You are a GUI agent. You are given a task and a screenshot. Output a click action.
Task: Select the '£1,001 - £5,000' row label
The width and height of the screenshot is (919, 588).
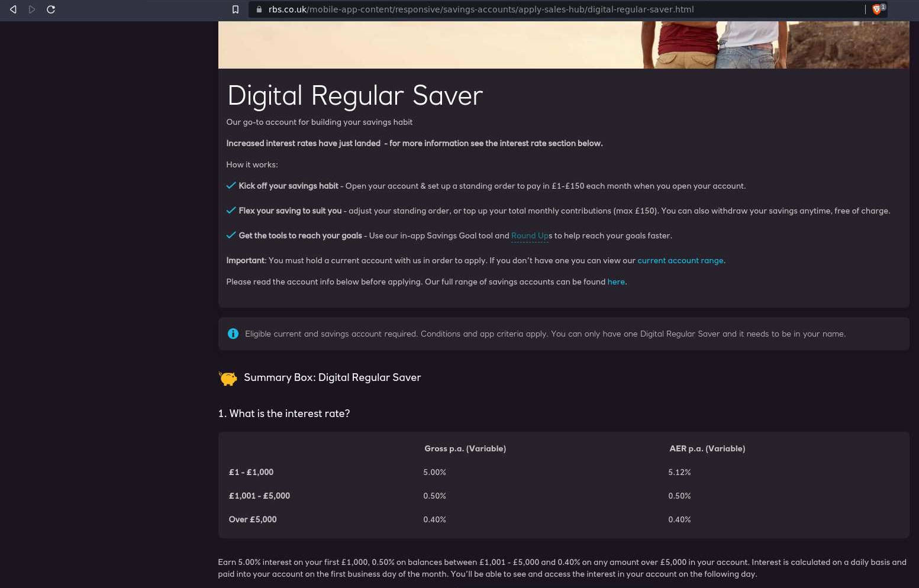tap(260, 496)
